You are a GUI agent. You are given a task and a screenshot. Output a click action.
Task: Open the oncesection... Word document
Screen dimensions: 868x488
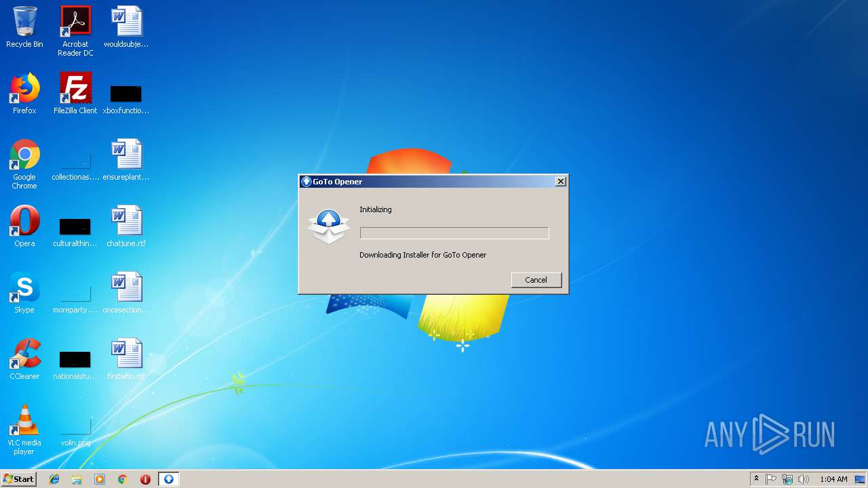pyautogui.click(x=126, y=293)
